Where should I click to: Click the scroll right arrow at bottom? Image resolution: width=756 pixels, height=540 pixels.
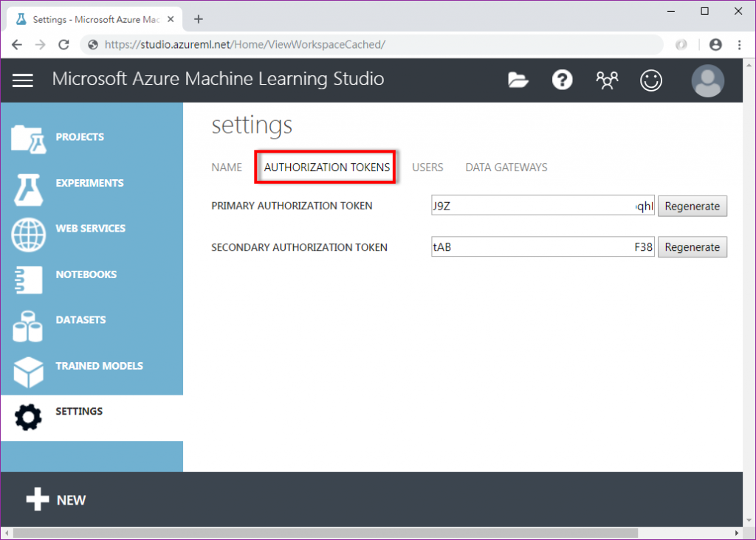(737, 533)
